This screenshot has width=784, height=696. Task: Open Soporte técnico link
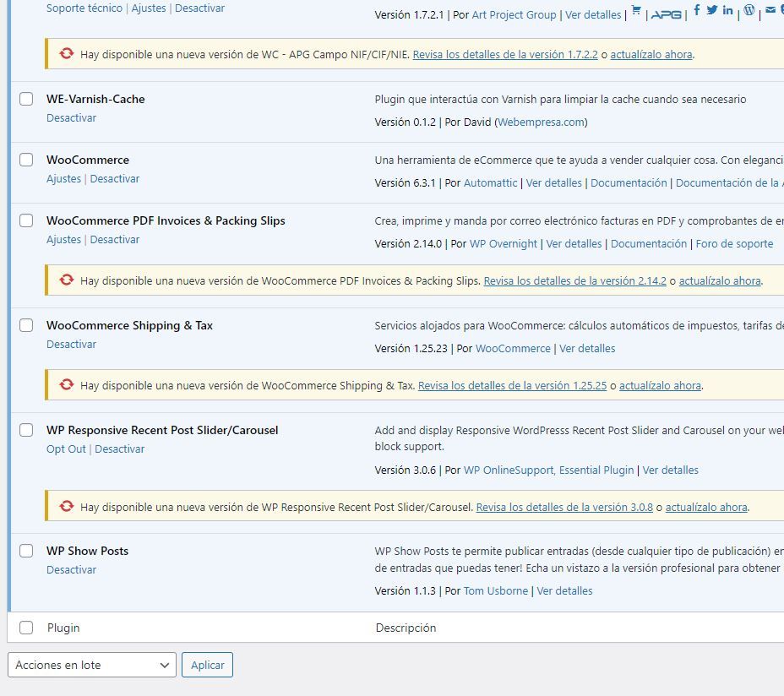(84, 8)
